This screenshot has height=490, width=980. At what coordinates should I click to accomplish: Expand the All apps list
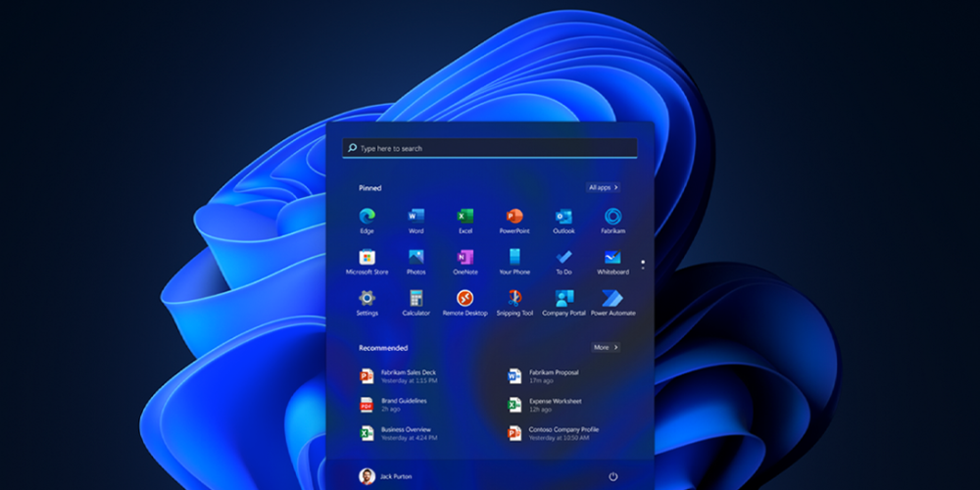603,187
